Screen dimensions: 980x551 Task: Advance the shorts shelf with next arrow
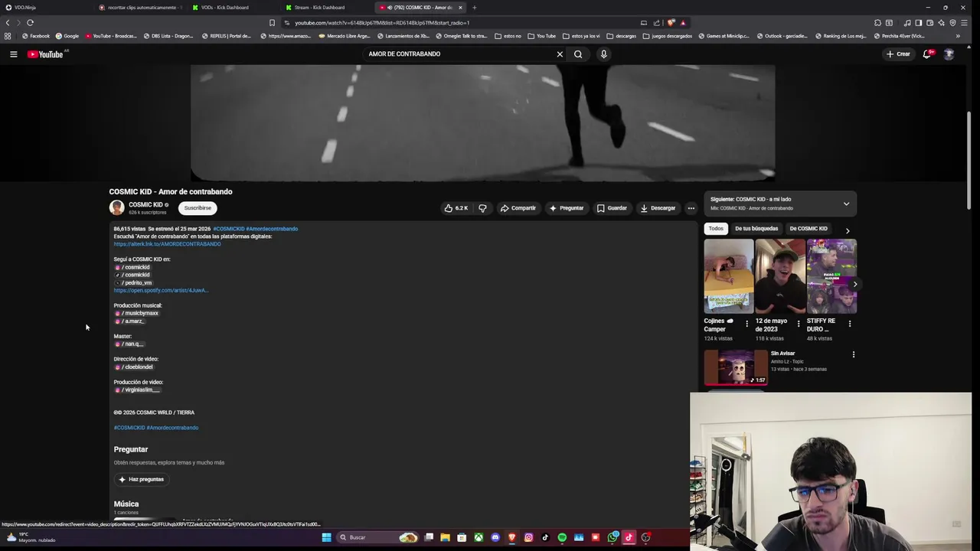855,285
